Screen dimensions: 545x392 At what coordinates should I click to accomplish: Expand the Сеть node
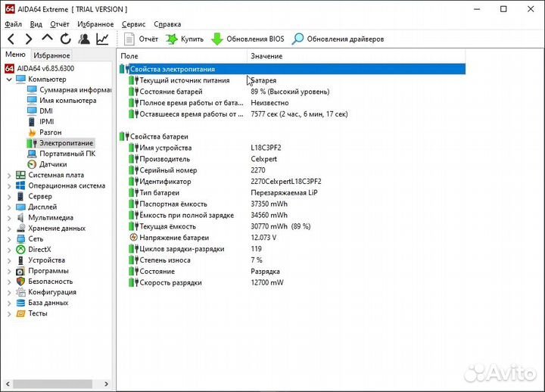[x=9, y=239]
